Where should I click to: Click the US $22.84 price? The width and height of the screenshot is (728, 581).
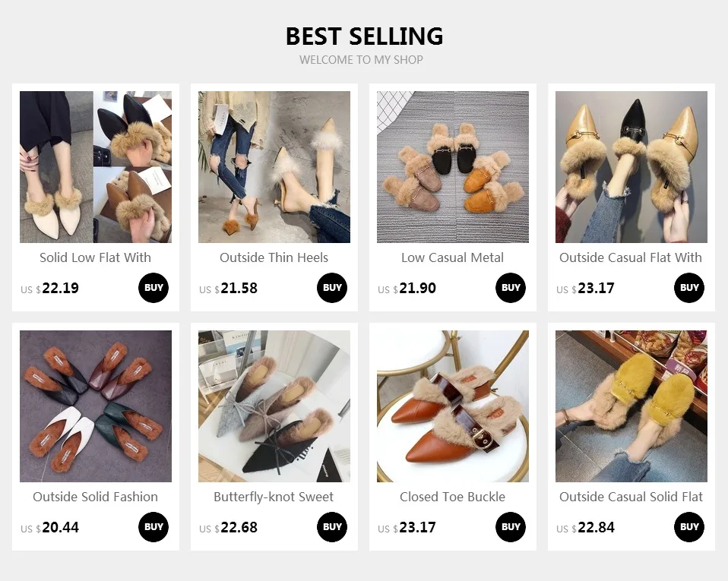(585, 528)
